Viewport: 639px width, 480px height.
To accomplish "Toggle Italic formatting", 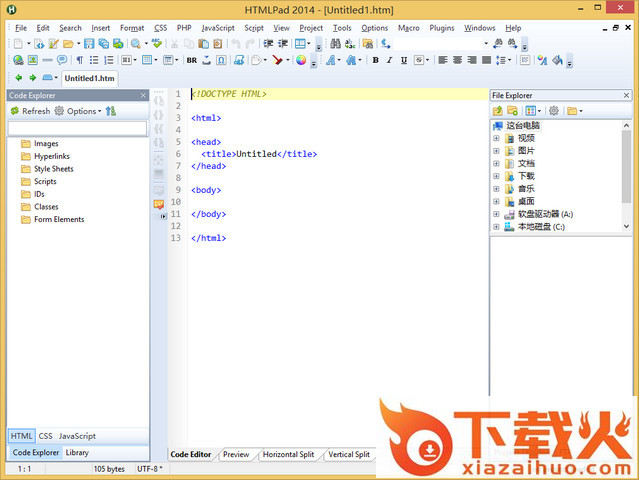I will [390, 60].
